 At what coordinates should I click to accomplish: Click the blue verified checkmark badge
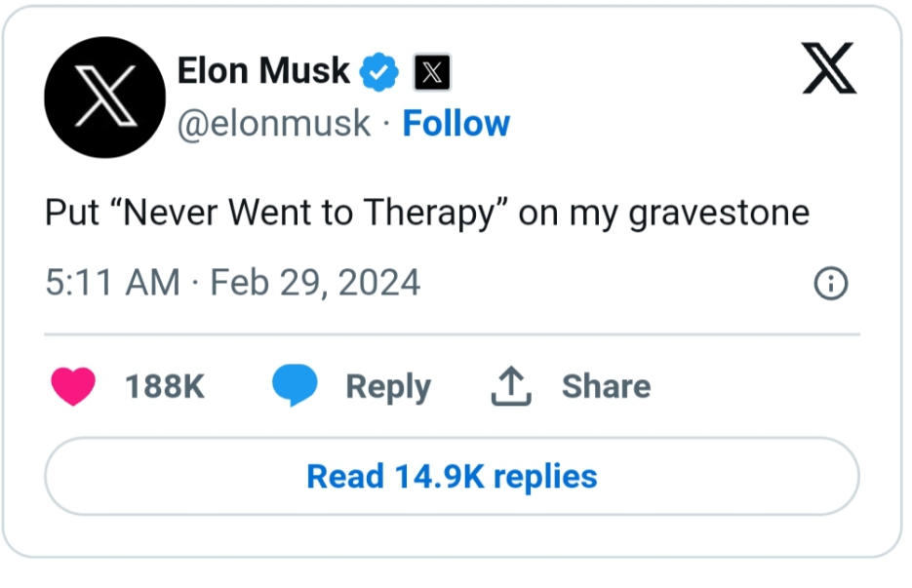coord(378,71)
